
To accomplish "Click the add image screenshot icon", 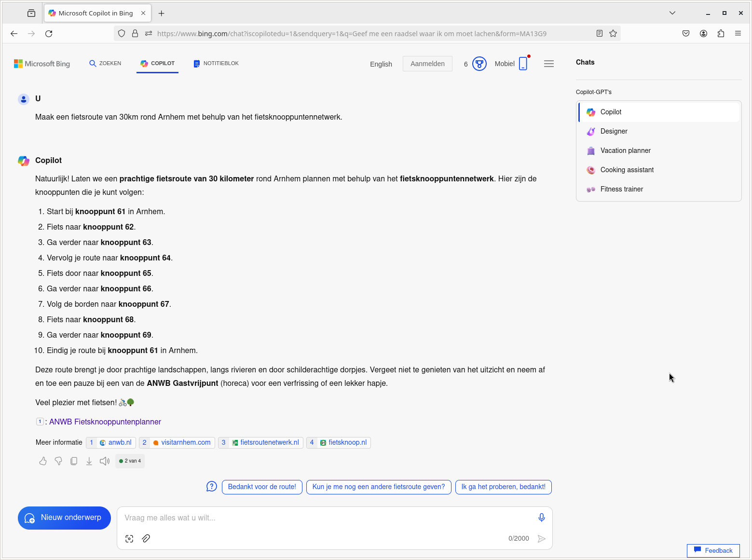I will tap(129, 539).
